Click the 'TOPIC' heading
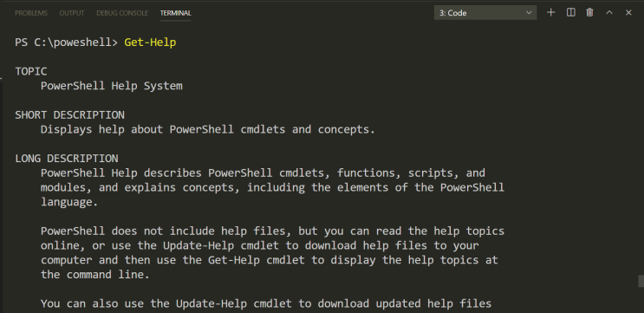The height and width of the screenshot is (313, 644). [x=31, y=71]
